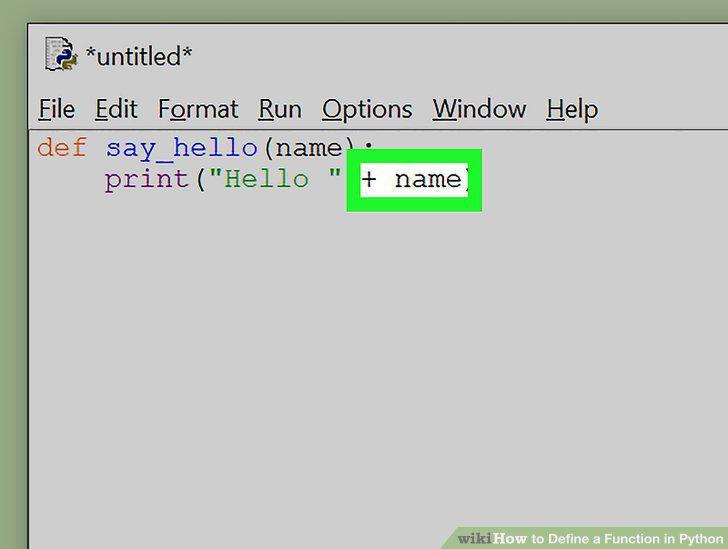Open the Run menu
Screen dimensions: 728x549
coord(280,110)
